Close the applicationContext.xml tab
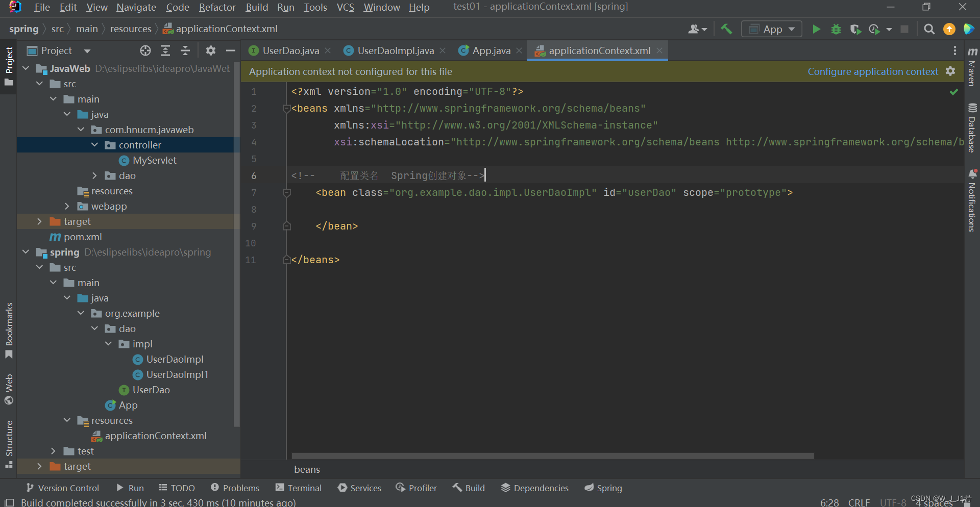980x507 pixels. [x=659, y=50]
